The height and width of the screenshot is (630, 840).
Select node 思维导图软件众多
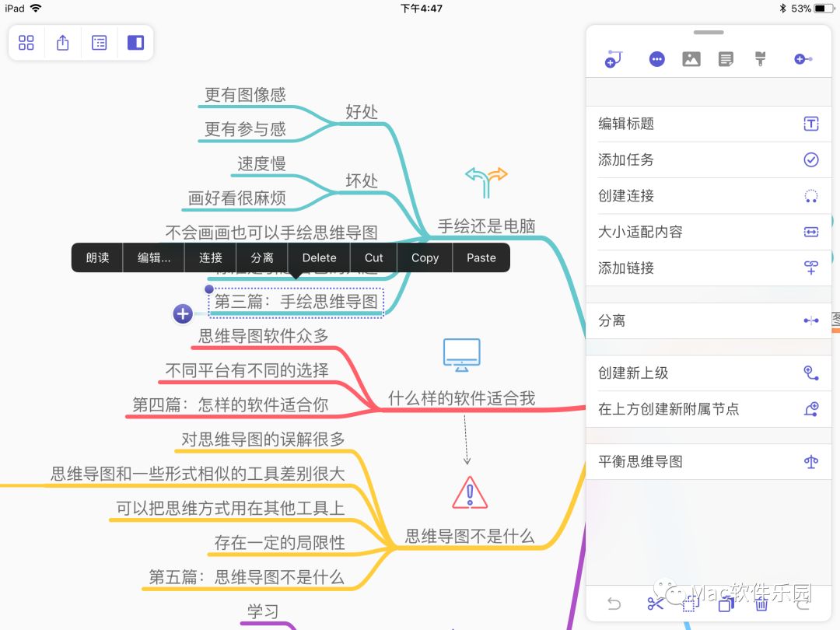[264, 336]
